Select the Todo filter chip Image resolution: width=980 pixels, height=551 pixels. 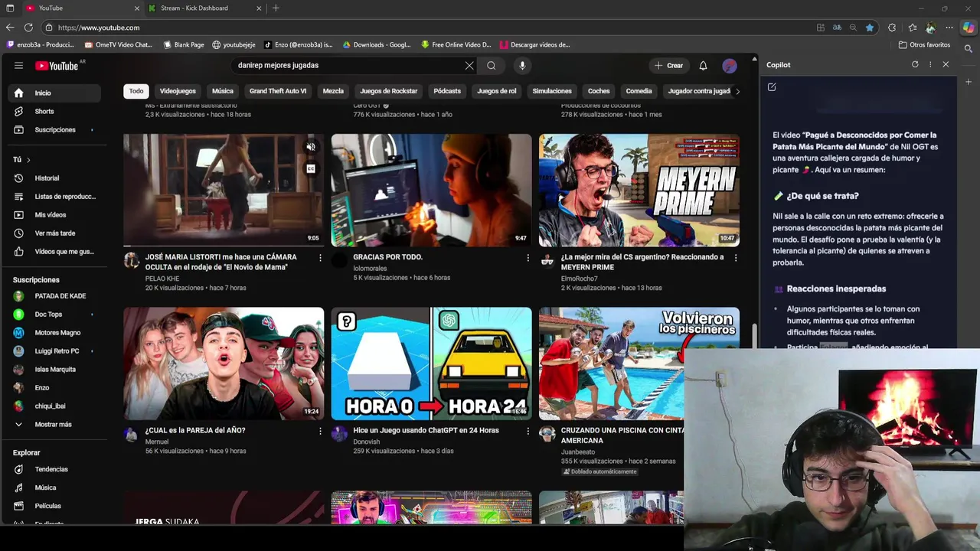click(x=136, y=91)
